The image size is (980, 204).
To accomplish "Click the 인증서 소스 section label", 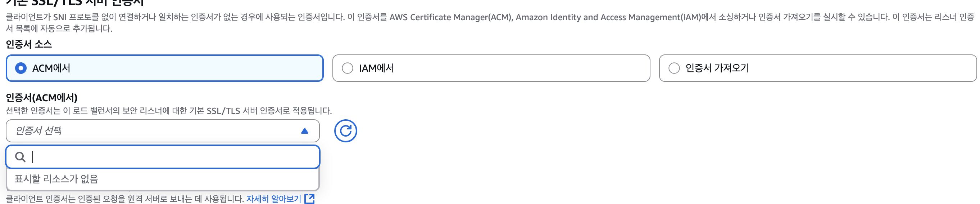I will click(x=29, y=44).
